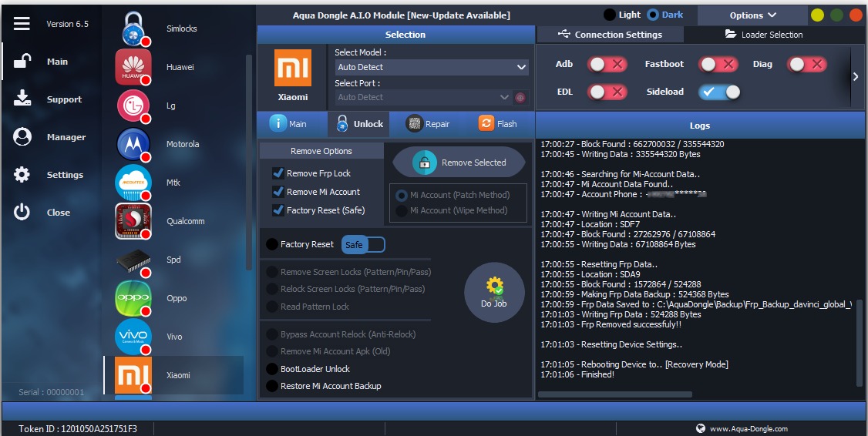
Task: Open the hamburger menu icon
Action: coord(22,23)
